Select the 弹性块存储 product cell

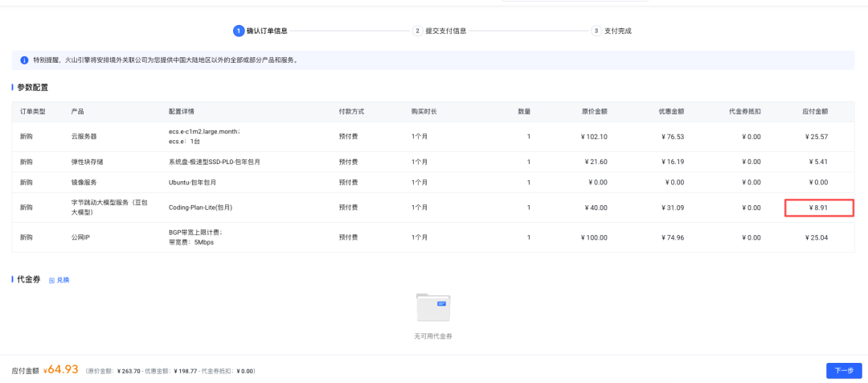(x=88, y=163)
